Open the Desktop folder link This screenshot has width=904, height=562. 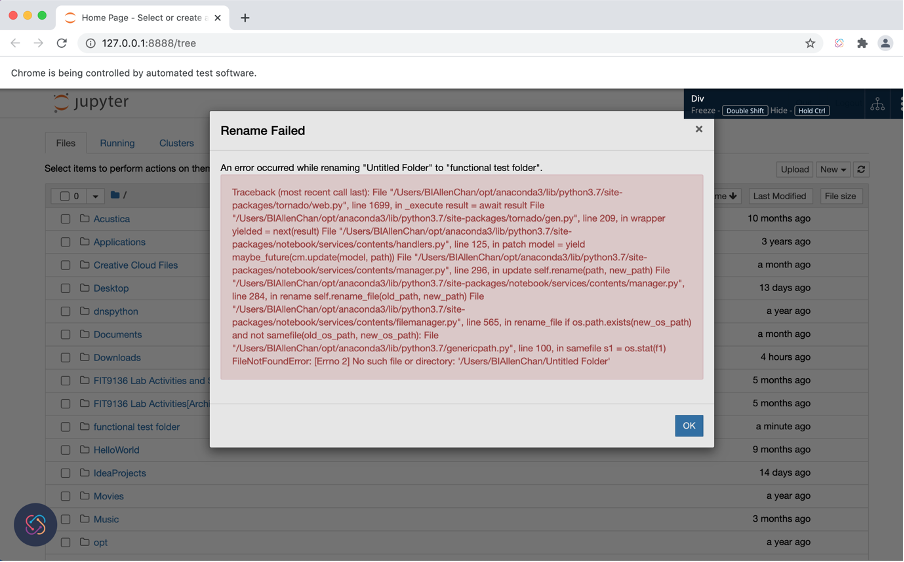click(111, 288)
